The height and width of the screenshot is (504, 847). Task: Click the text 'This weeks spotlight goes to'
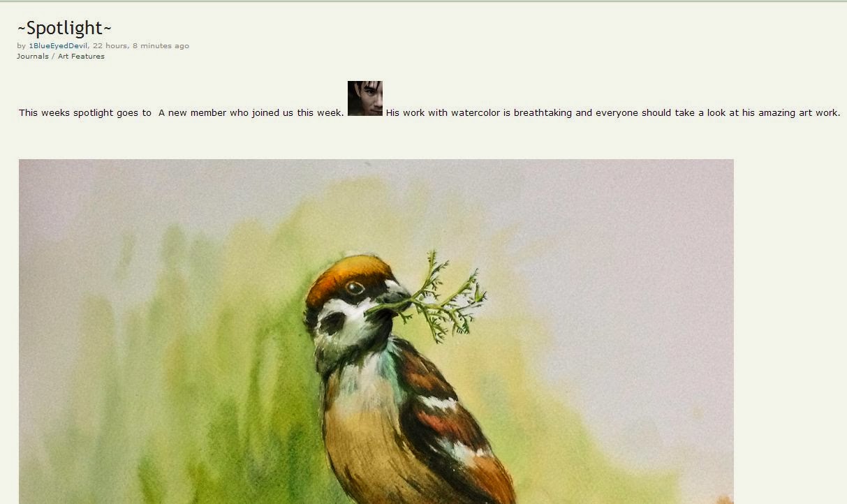coord(85,113)
